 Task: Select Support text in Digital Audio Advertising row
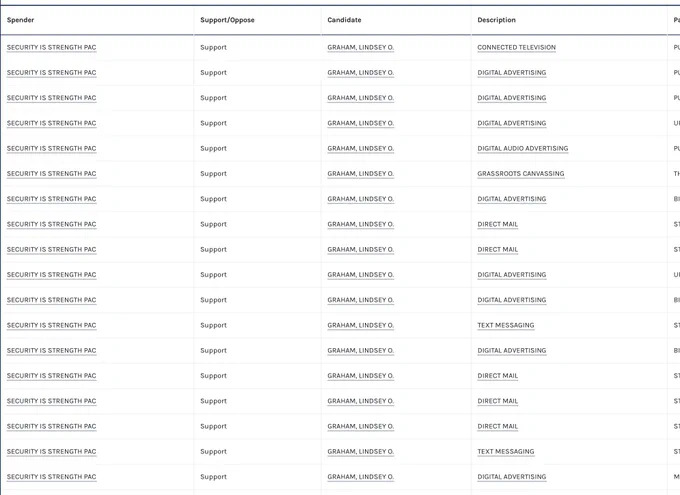[x=213, y=148]
